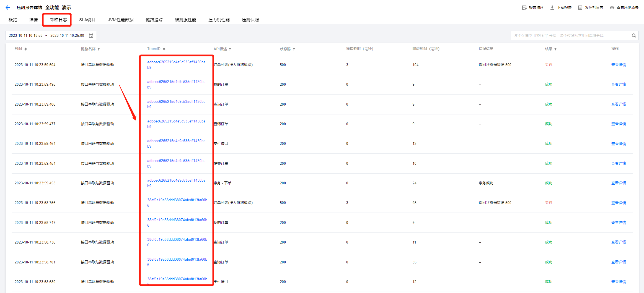Open TraceID link in 10:23:58.756 row
This screenshot has height=293, width=644.
point(177,203)
